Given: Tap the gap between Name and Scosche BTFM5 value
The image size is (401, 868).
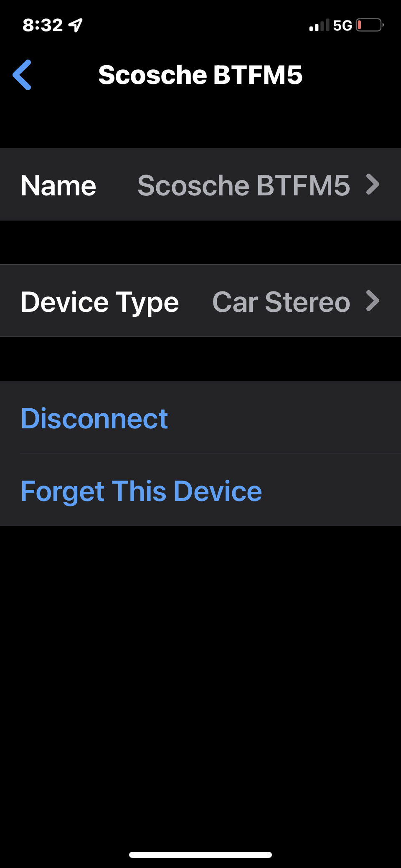Looking at the screenshot, I should (x=117, y=185).
